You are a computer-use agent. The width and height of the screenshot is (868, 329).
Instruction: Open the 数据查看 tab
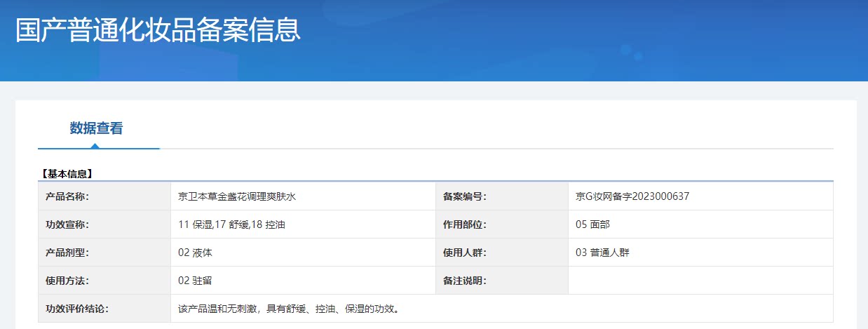coord(96,128)
